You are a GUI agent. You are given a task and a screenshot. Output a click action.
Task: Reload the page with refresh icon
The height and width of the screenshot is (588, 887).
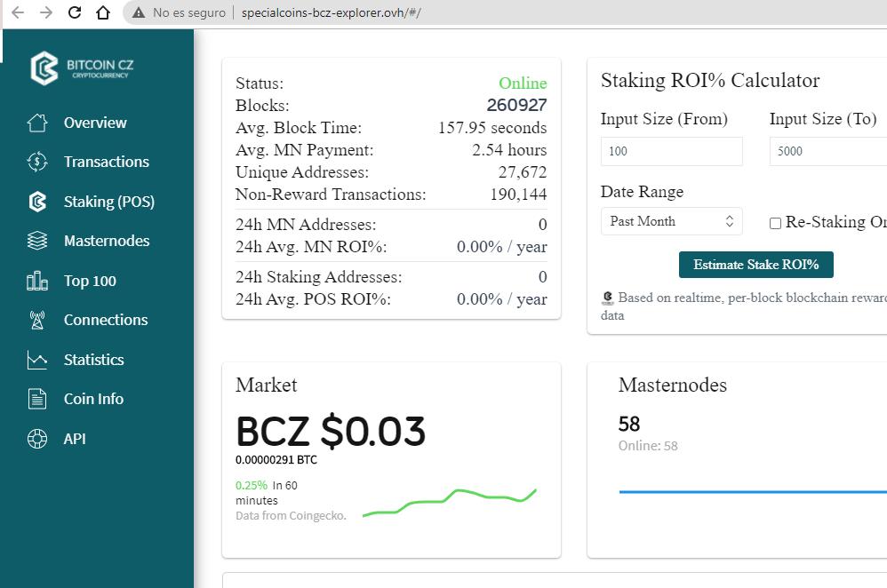pos(75,12)
